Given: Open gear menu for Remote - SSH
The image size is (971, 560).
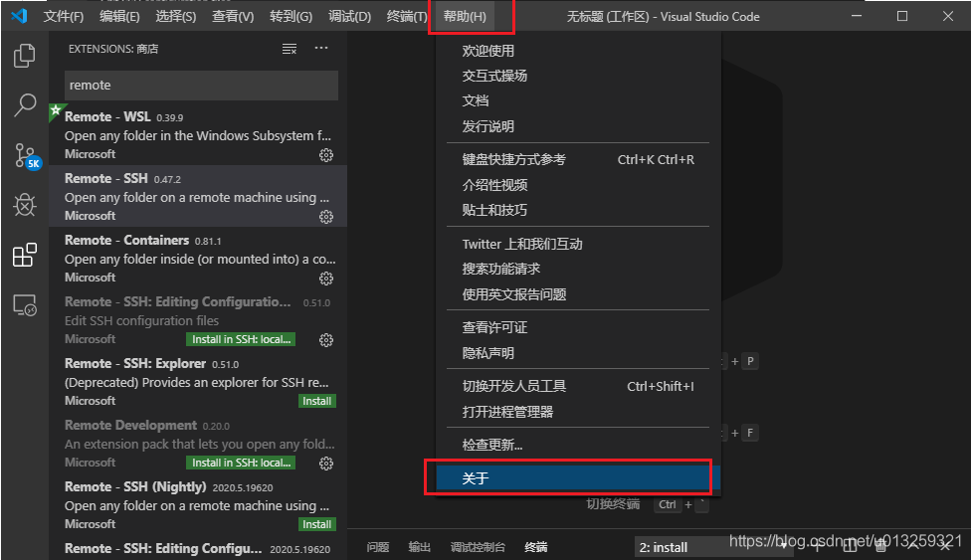Looking at the screenshot, I should tap(325, 217).
